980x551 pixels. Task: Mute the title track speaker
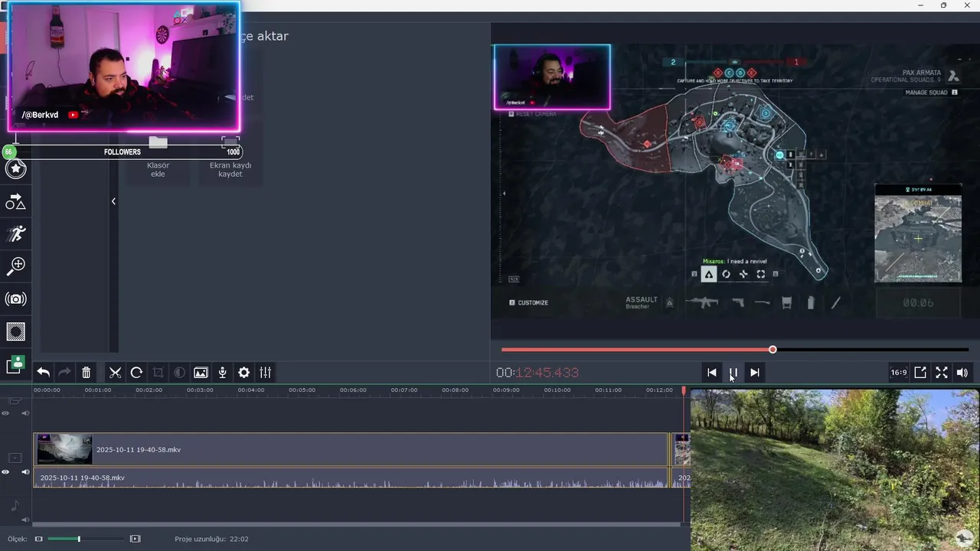pyautogui.click(x=25, y=413)
